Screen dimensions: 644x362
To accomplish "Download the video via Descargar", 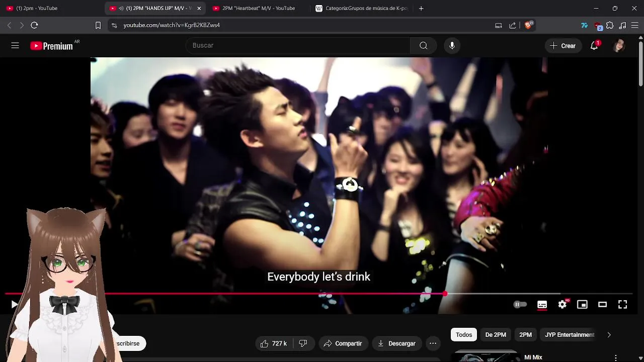I will click(396, 343).
